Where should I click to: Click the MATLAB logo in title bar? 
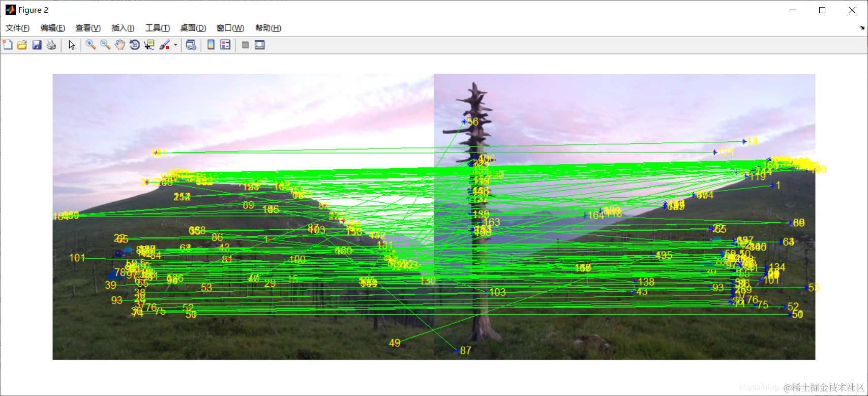tap(10, 10)
